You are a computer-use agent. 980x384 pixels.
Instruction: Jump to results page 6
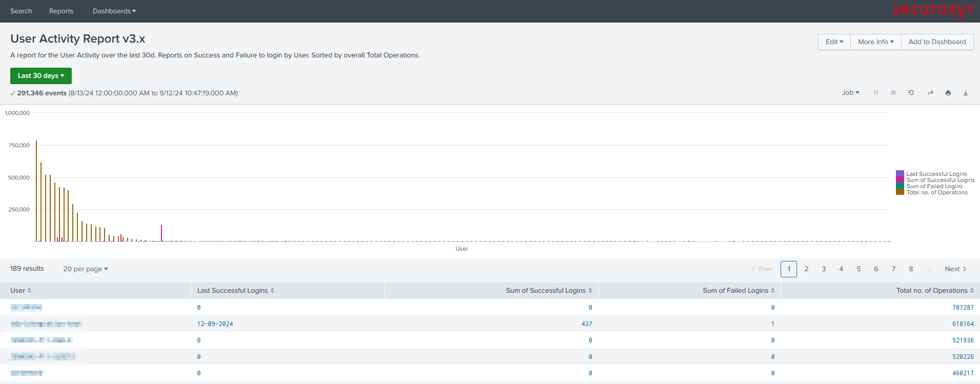tap(876, 269)
